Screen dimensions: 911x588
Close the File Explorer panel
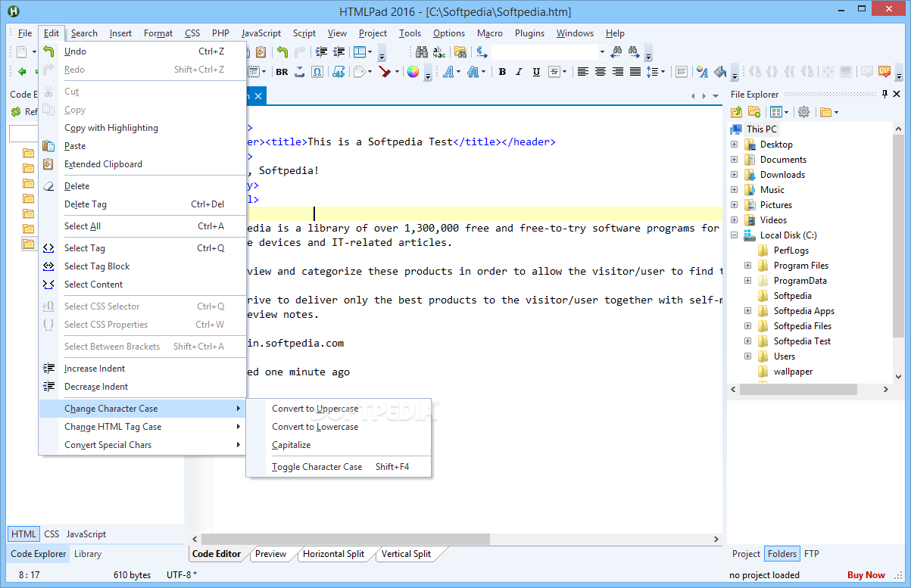point(897,95)
